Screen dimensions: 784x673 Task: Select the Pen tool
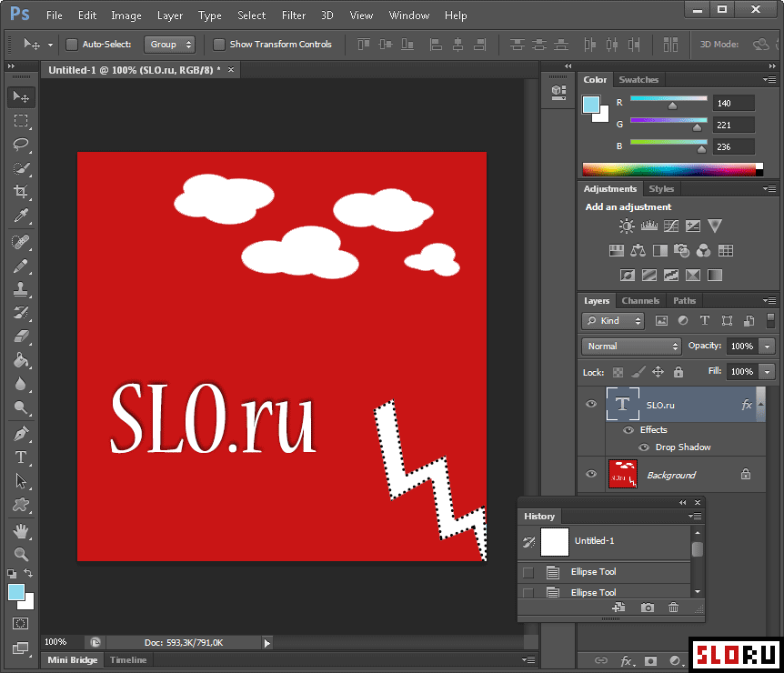[x=21, y=434]
